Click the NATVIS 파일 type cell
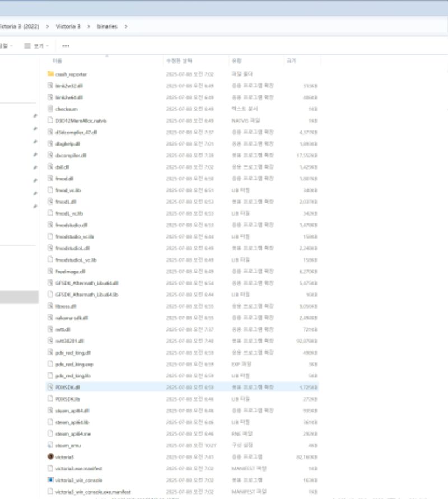 tap(246, 120)
